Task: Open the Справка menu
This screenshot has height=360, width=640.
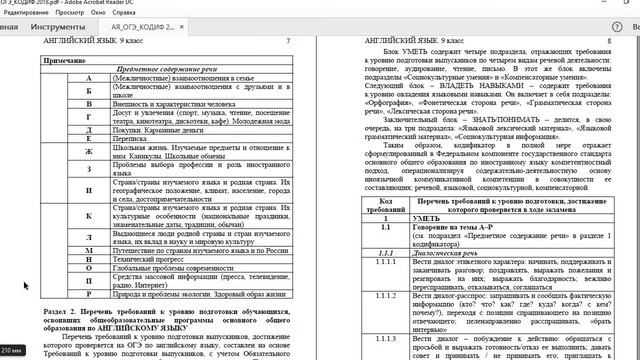Action: pyautogui.click(x=124, y=13)
